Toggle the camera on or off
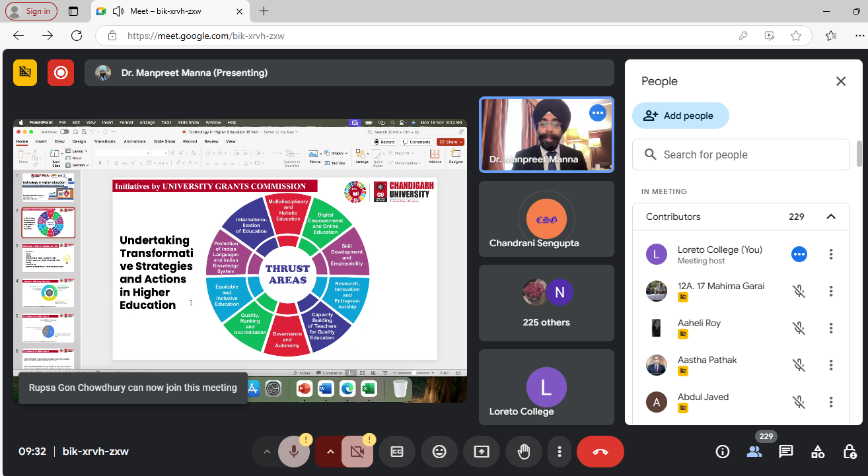The image size is (868, 476). (x=357, y=452)
